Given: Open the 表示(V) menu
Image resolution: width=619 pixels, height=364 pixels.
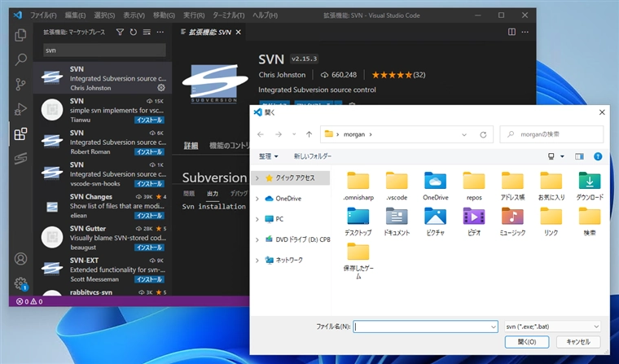Looking at the screenshot, I should (134, 15).
